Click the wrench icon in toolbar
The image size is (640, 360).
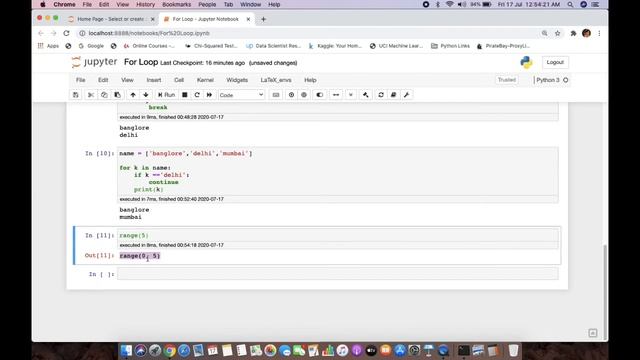coord(407,95)
